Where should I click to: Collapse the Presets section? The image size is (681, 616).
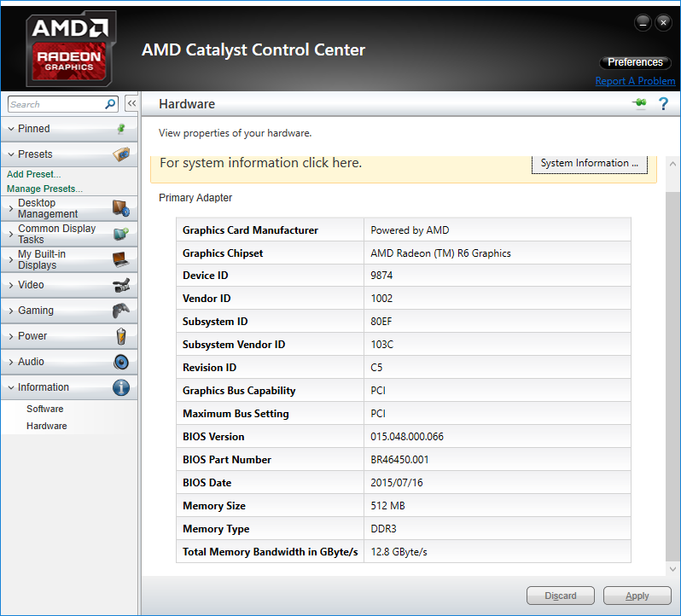[x=11, y=154]
